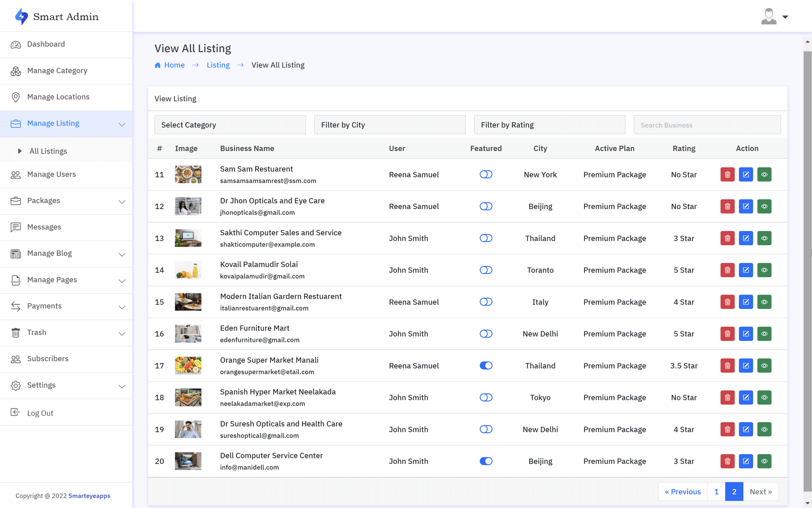Turn off Featured for Dell Computer Service Center

[x=486, y=461]
